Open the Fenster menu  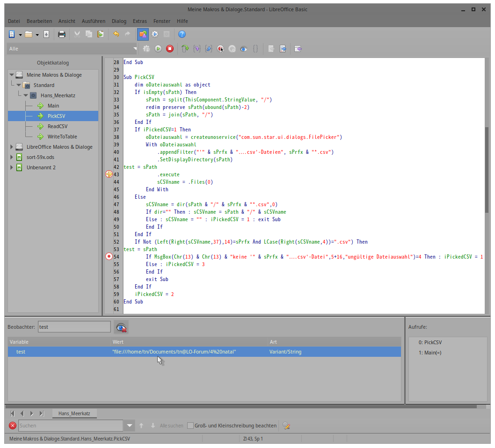click(161, 21)
